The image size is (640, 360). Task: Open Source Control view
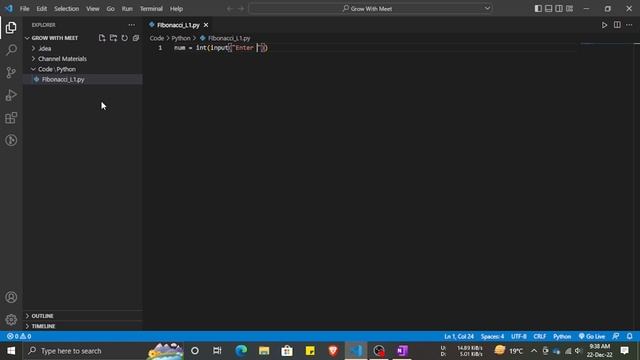[11, 73]
